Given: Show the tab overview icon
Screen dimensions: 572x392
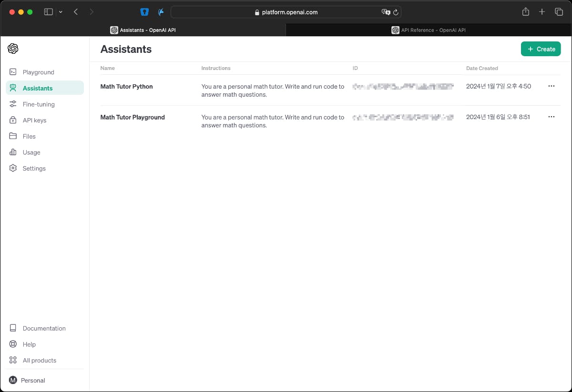Looking at the screenshot, I should point(559,12).
